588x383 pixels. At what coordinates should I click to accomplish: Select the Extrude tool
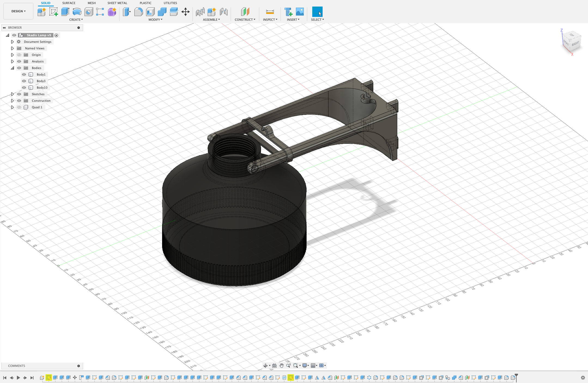(x=65, y=12)
